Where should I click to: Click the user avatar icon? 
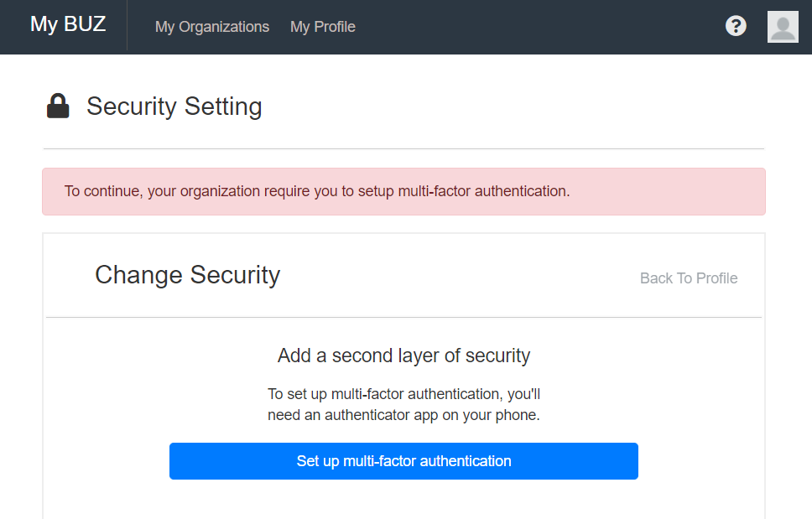coord(782,27)
